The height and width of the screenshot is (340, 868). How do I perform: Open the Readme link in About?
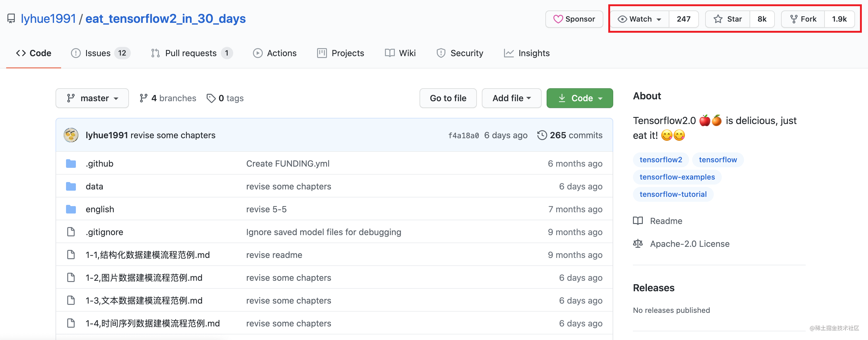pyautogui.click(x=658, y=221)
